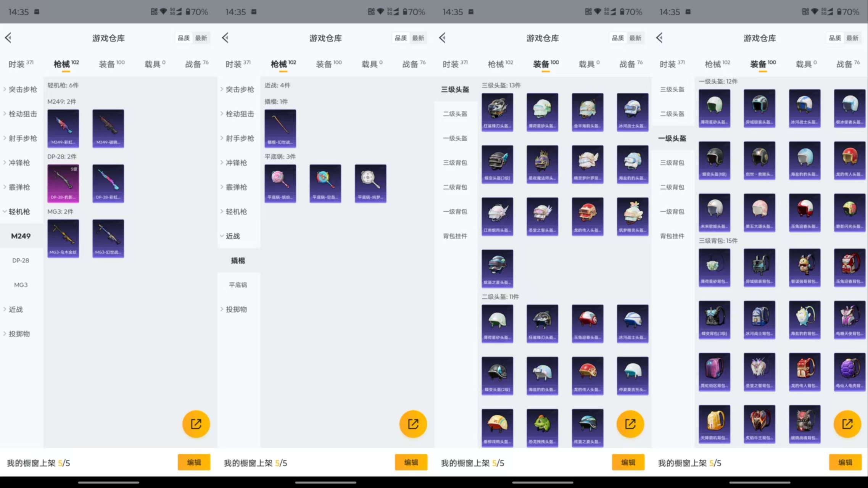Select the MG3-乌木金纹 weapon icon

[x=63, y=238]
